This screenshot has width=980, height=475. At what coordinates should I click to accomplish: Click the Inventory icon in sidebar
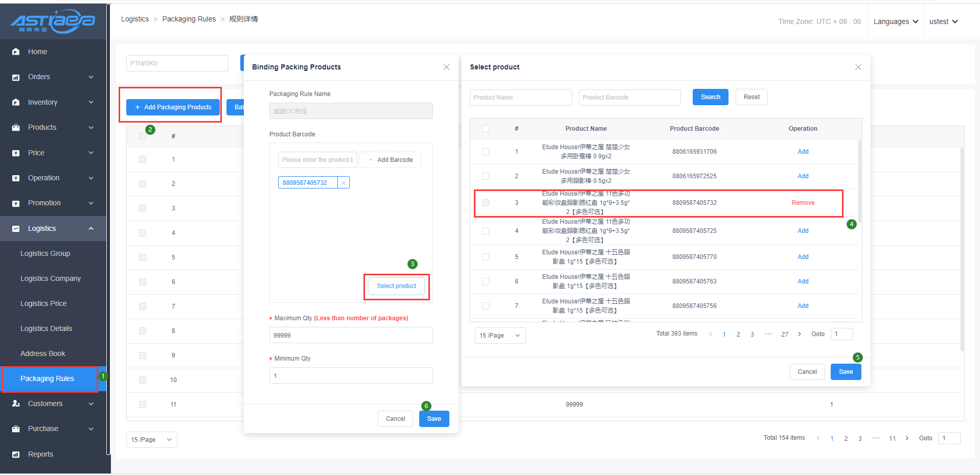tap(16, 102)
